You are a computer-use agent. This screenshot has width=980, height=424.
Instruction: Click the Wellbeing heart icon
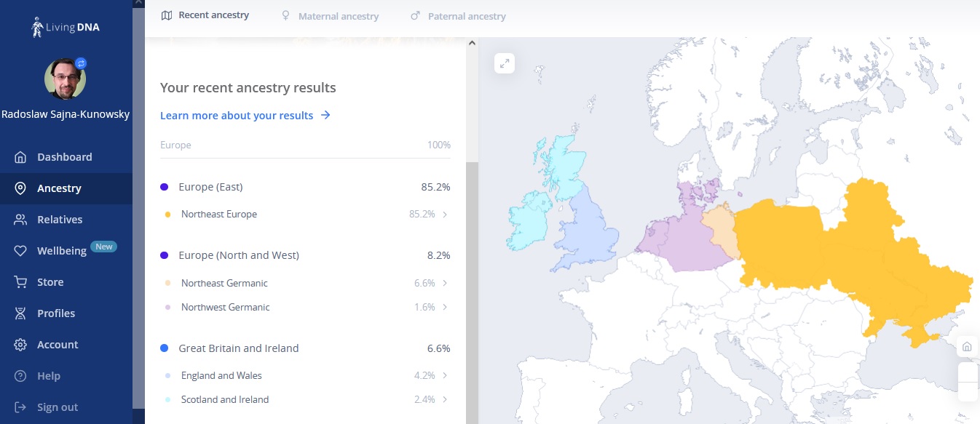pos(21,251)
